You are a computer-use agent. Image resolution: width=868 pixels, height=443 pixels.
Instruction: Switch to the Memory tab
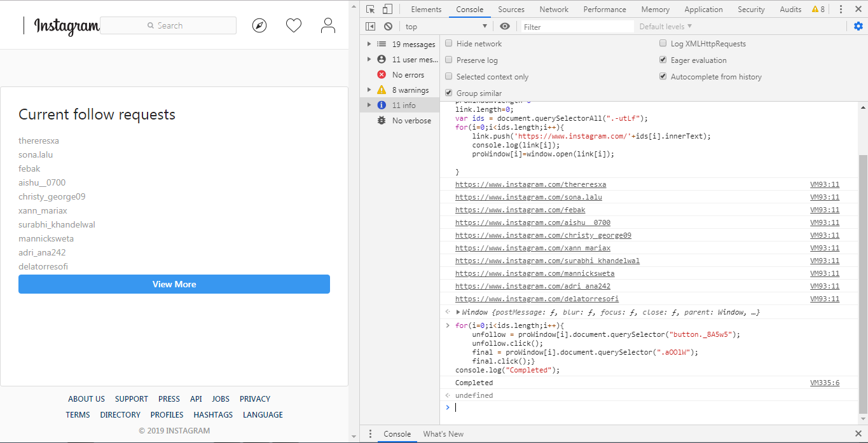tap(655, 10)
